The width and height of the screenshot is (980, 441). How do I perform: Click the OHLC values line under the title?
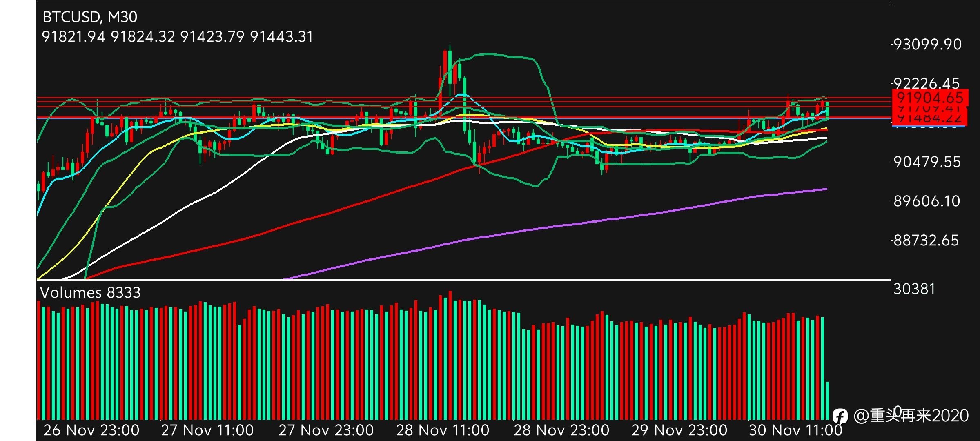pyautogui.click(x=178, y=37)
